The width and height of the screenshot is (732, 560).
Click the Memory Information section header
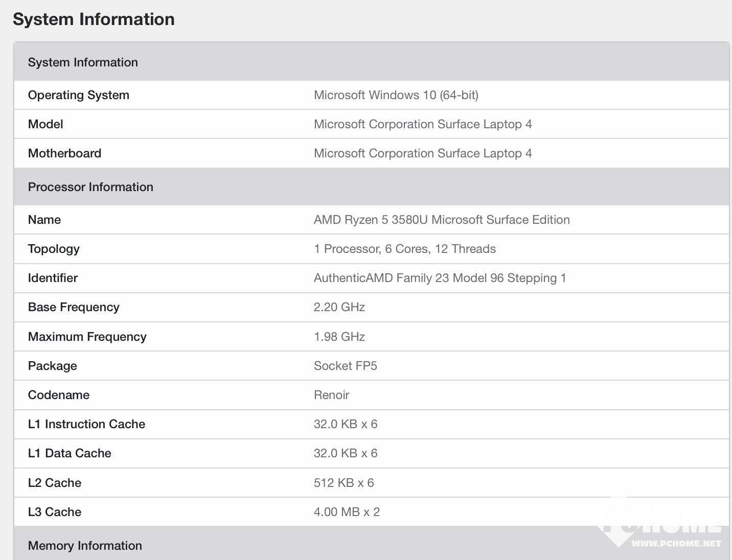click(x=85, y=546)
